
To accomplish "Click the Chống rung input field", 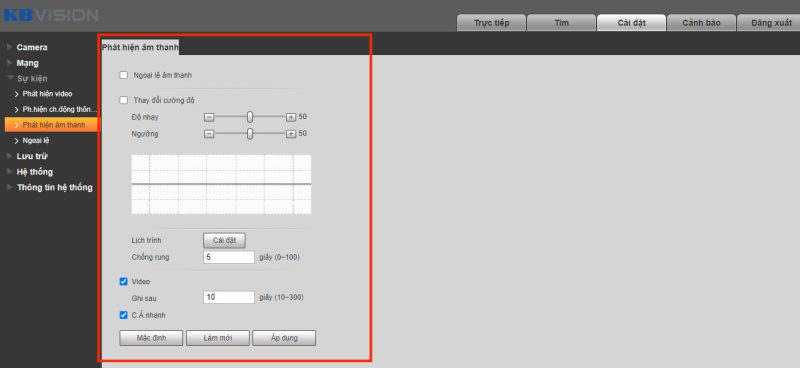I will click(229, 257).
